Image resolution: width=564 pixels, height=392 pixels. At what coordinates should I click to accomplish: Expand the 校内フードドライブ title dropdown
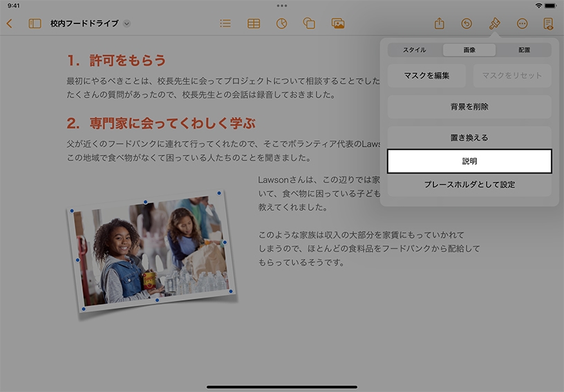click(x=126, y=24)
